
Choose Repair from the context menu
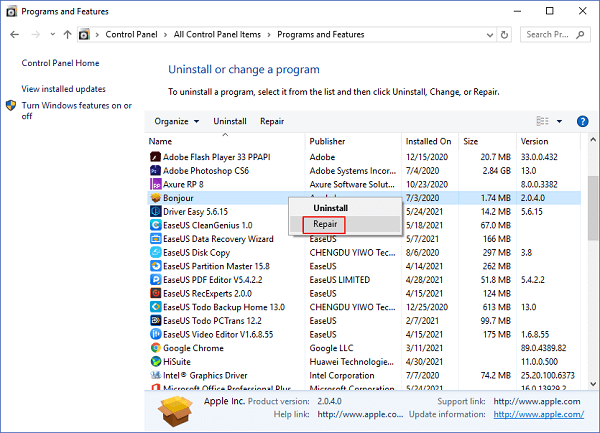[324, 224]
